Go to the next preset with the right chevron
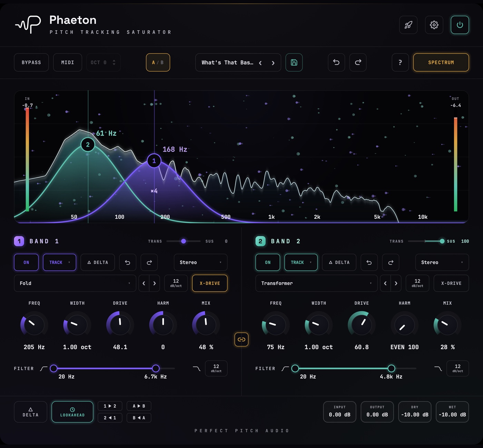483x448 pixels. 273,63
